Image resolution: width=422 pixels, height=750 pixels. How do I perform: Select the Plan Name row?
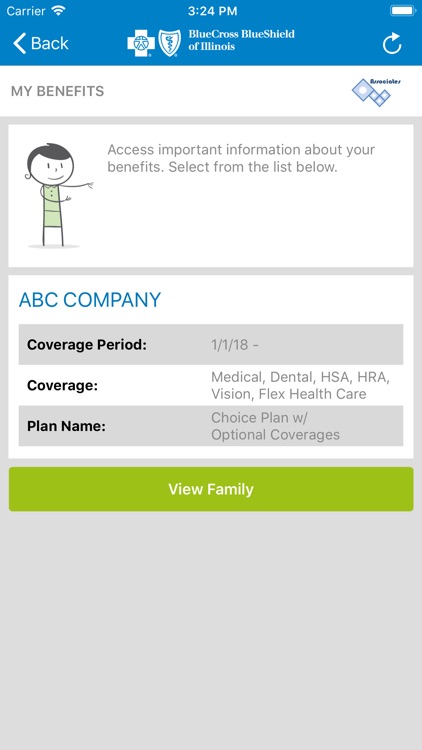[x=211, y=426]
